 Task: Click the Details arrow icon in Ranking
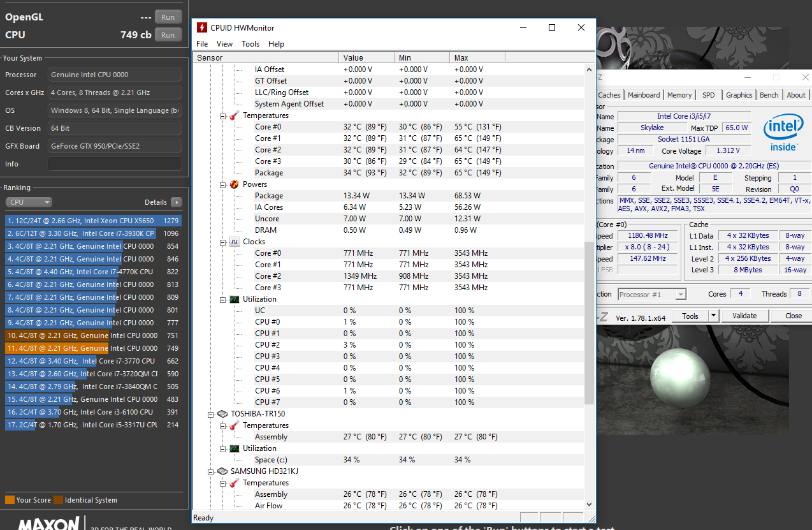click(176, 202)
